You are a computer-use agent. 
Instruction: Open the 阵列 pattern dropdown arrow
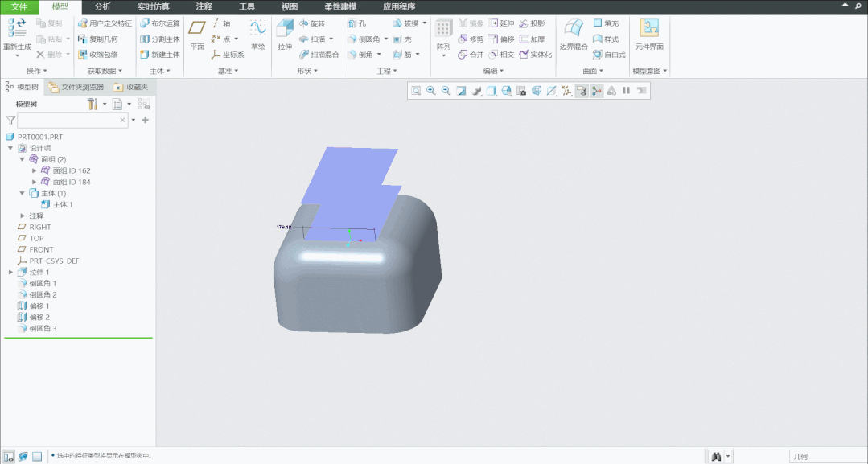[x=443, y=56]
